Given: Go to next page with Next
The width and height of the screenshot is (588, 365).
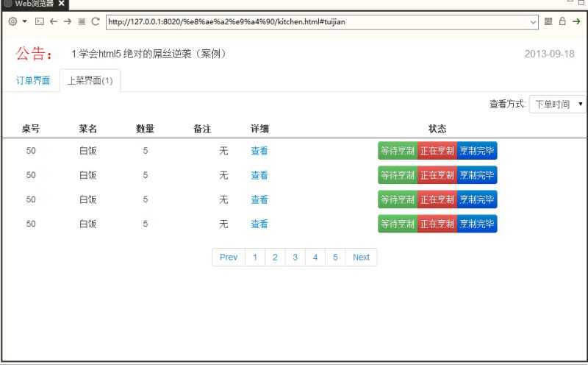Looking at the screenshot, I should click(x=361, y=258).
